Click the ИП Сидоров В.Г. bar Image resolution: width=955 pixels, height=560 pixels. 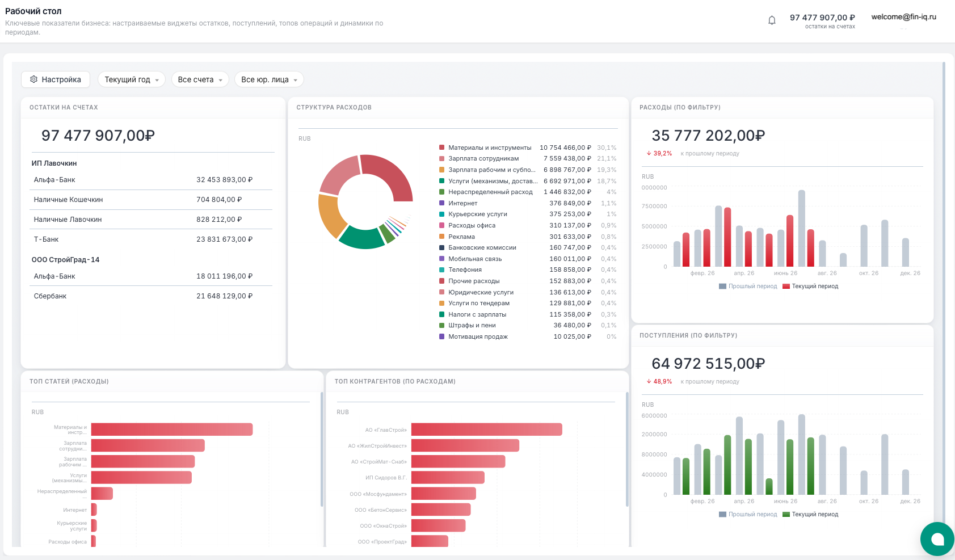click(448, 477)
